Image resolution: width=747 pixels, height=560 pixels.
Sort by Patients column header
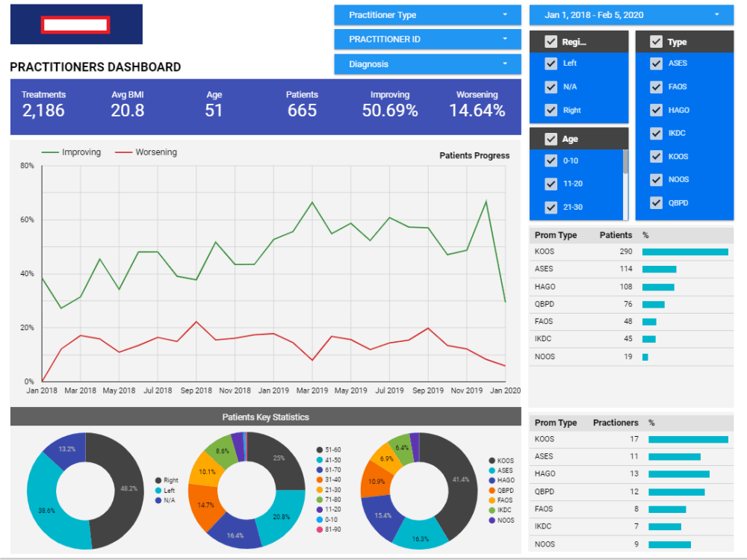point(616,235)
